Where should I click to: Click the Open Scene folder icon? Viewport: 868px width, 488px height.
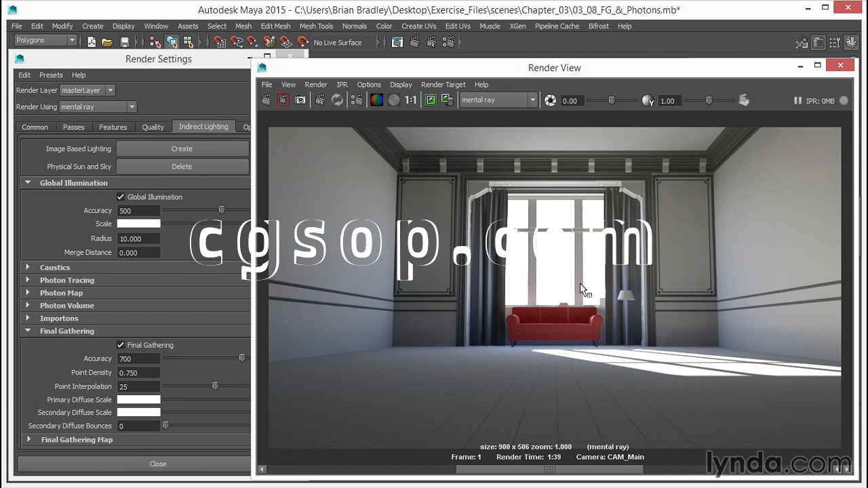[x=107, y=42]
